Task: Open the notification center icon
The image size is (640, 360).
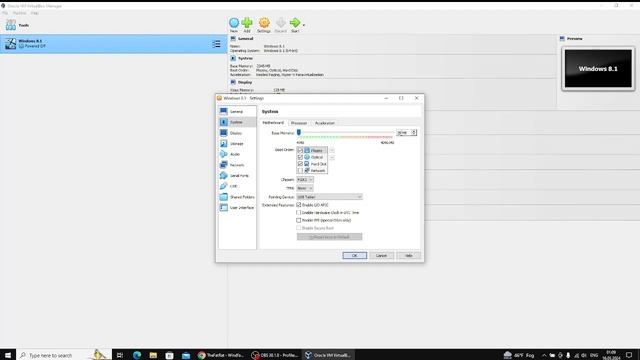Action: [x=629, y=355]
